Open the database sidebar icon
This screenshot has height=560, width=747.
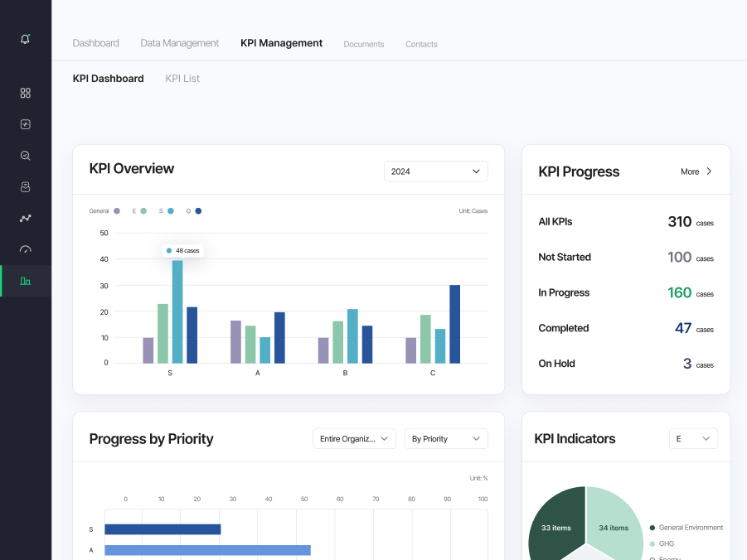[25, 187]
